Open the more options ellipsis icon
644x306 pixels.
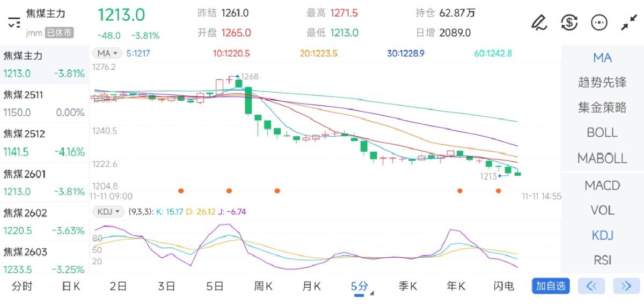tap(599, 23)
